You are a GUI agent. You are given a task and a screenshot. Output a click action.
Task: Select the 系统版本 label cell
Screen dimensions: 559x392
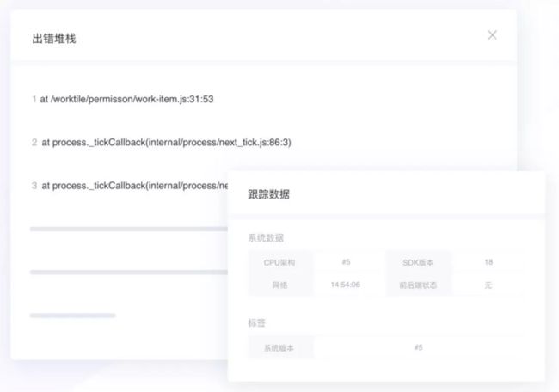point(280,347)
